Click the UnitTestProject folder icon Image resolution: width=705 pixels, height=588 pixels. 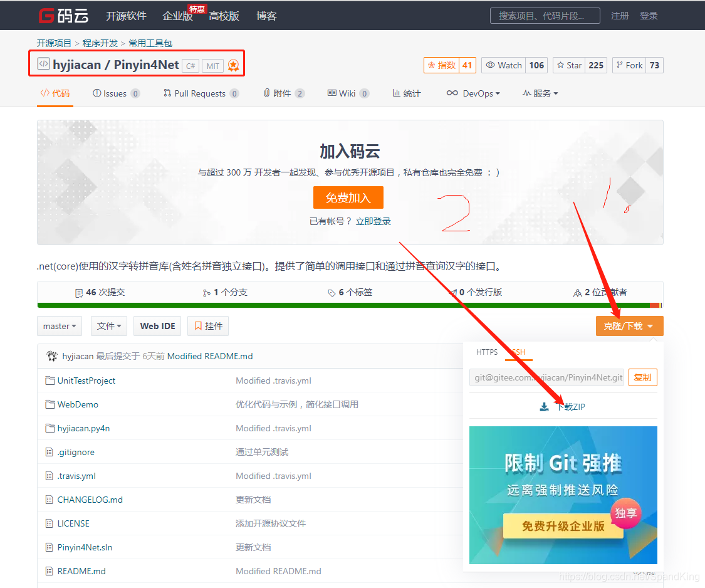pos(50,381)
